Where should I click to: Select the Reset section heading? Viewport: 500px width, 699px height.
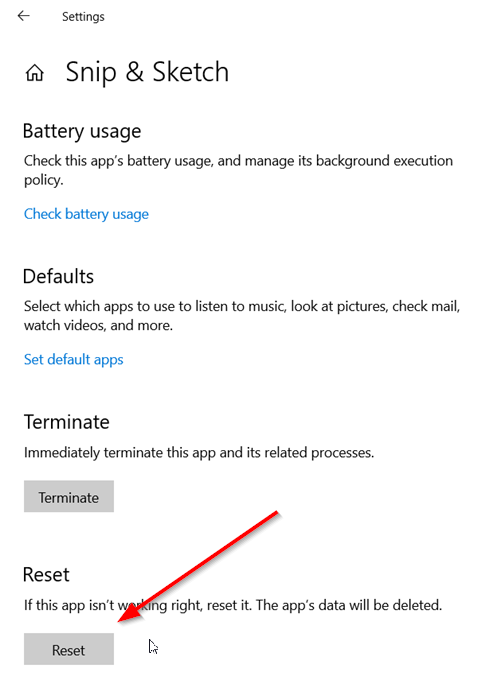[46, 575]
